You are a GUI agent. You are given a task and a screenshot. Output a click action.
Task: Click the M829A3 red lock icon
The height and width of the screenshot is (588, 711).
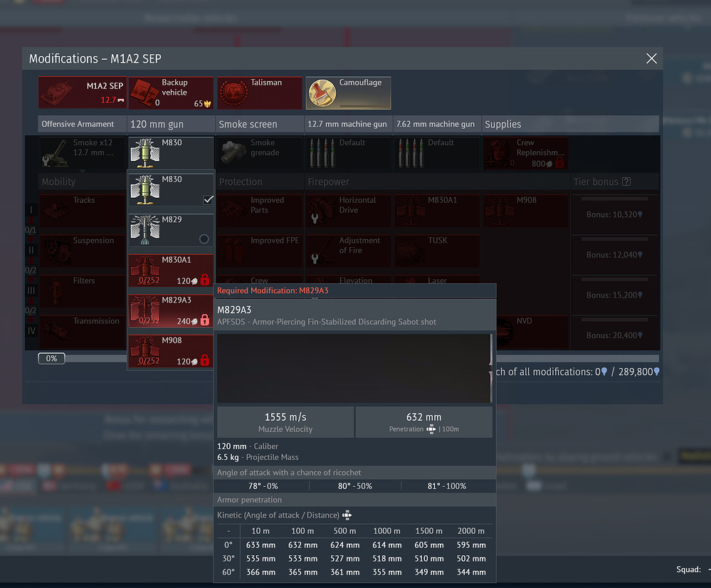point(205,320)
